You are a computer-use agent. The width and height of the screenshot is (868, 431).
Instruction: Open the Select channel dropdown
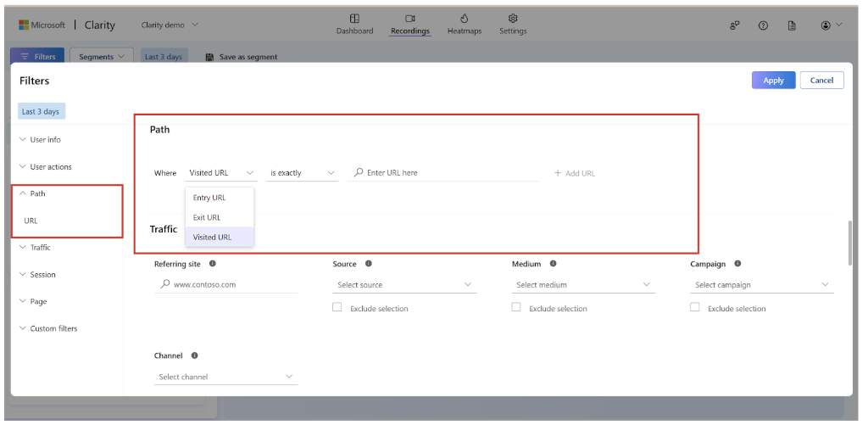tap(225, 377)
